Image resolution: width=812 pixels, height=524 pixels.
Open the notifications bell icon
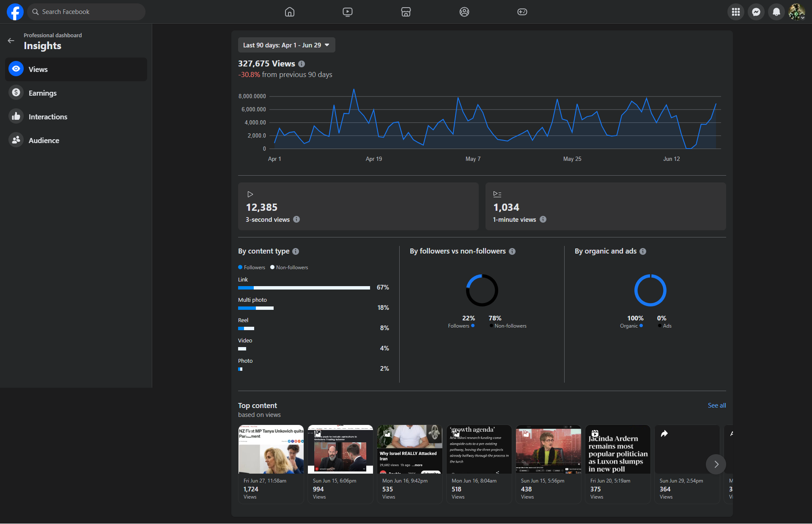pyautogui.click(x=776, y=12)
